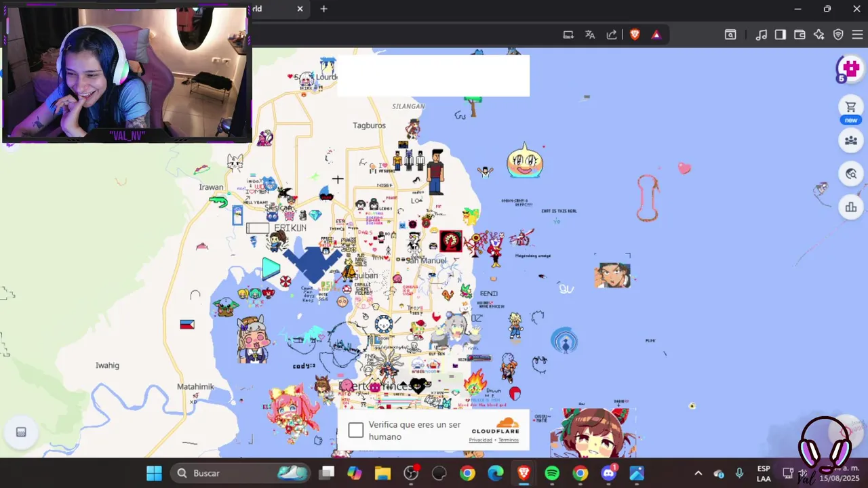Open the leaderboard bar chart button
868x488 pixels.
850,207
